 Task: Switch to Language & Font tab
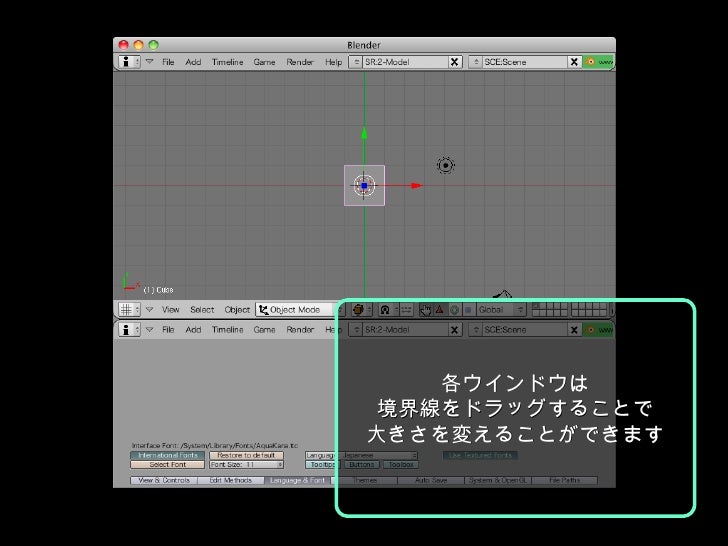[x=298, y=480]
